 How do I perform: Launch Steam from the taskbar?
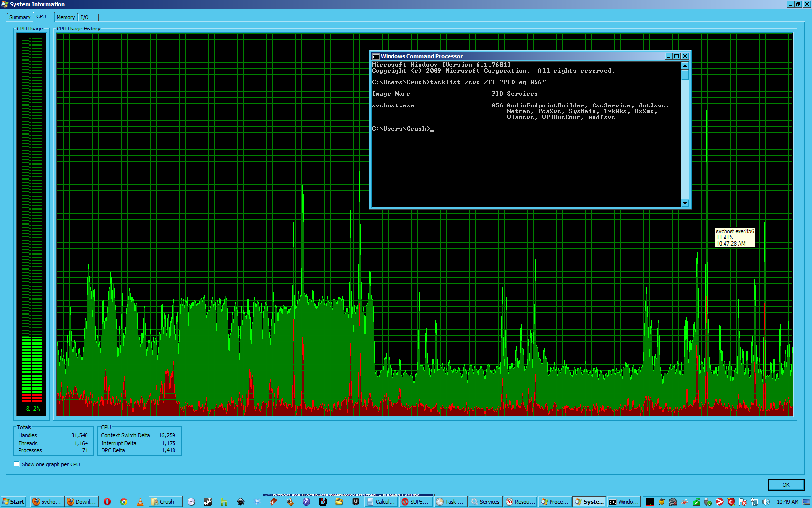tap(208, 502)
